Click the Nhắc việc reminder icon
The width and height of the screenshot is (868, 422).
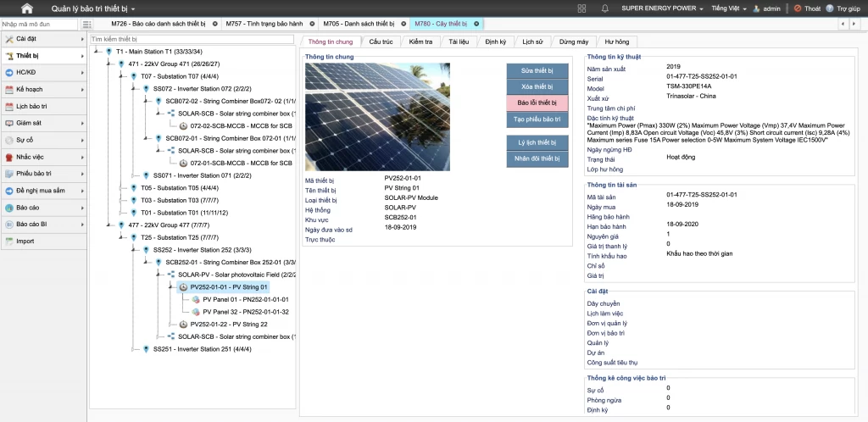coord(9,157)
